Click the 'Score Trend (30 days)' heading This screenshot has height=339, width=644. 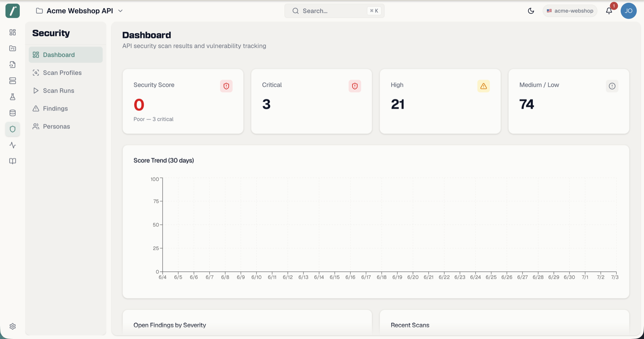point(164,160)
